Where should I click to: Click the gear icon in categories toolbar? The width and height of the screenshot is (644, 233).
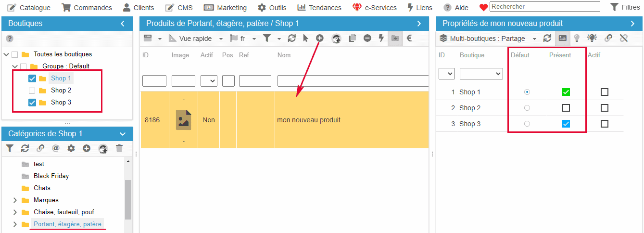(x=71, y=149)
